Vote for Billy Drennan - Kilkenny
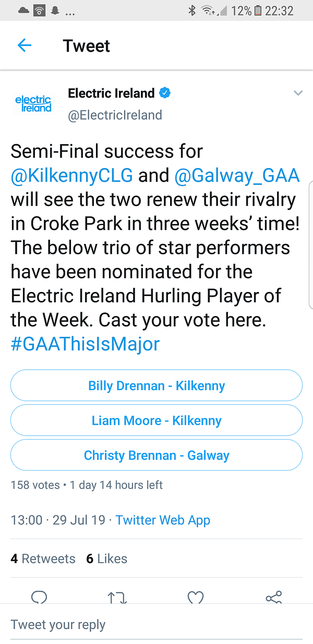Viewport: 313px width, 644px height. 156,386
